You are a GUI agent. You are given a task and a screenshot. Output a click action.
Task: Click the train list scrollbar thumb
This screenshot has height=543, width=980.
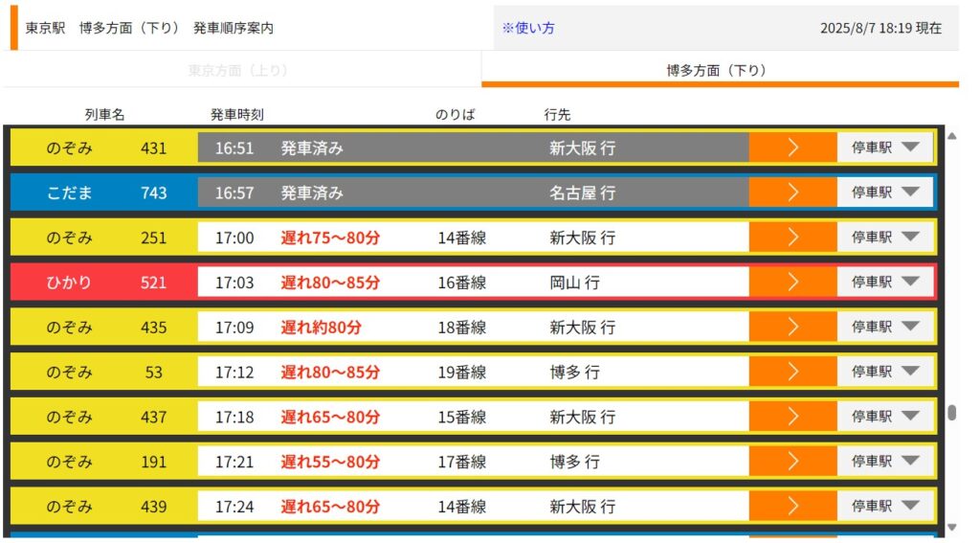(x=951, y=413)
